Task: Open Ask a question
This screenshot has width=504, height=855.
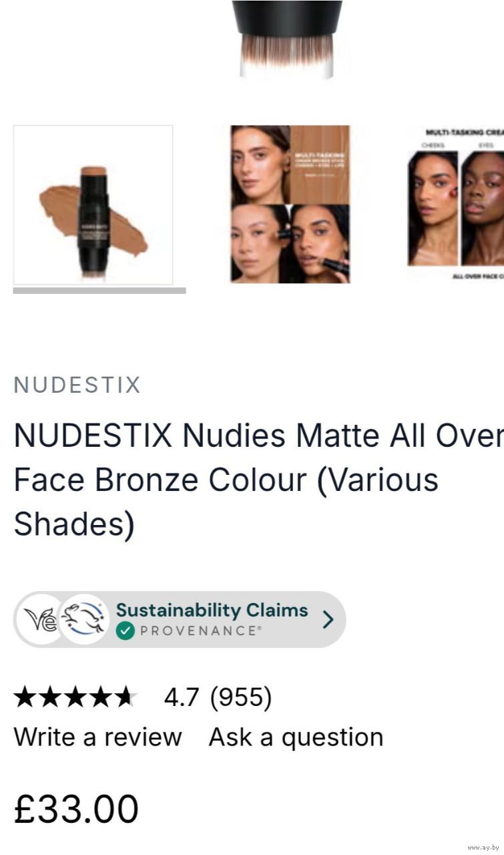Action: tap(296, 737)
